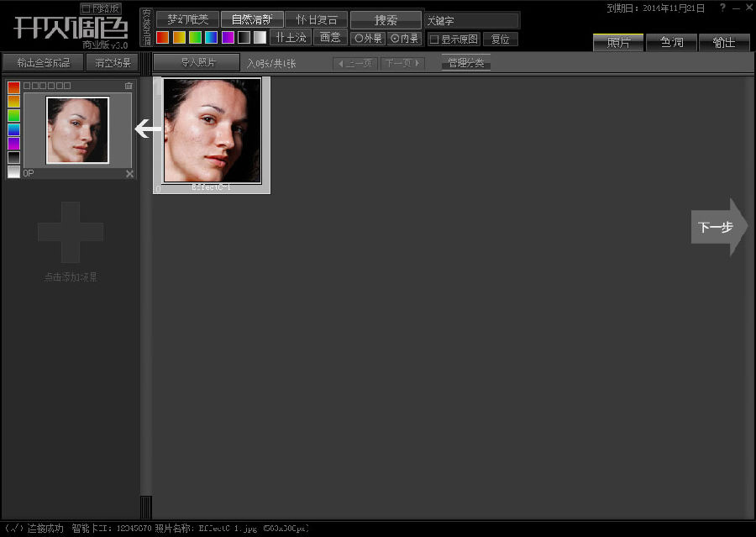Click the large plus to add a scene
756x537 pixels.
point(71,232)
